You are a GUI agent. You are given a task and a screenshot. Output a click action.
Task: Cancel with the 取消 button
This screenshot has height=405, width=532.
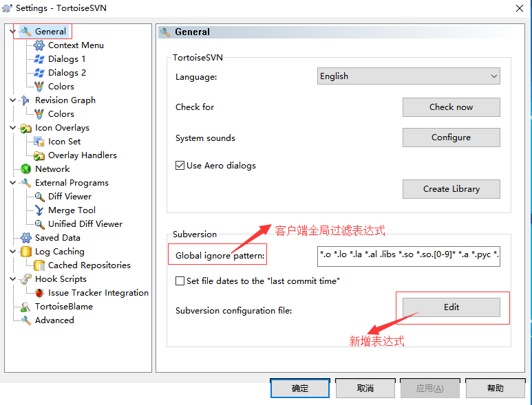[365, 388]
